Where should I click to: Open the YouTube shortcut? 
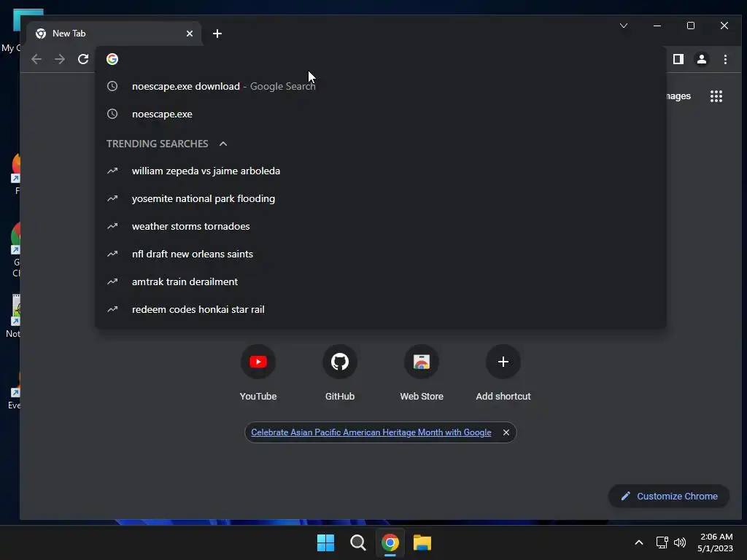(258, 373)
